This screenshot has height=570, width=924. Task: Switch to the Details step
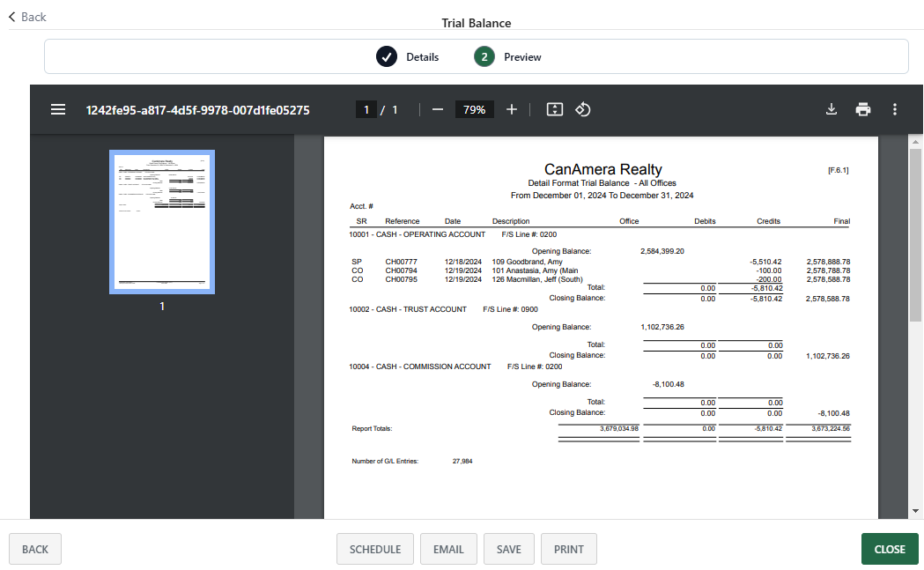pyautogui.click(x=421, y=56)
